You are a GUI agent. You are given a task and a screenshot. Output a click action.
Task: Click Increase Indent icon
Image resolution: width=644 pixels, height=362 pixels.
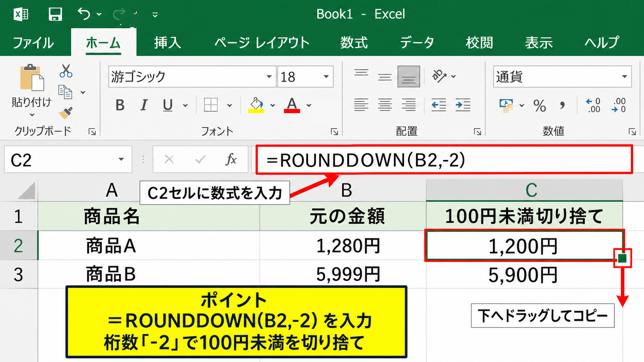463,105
